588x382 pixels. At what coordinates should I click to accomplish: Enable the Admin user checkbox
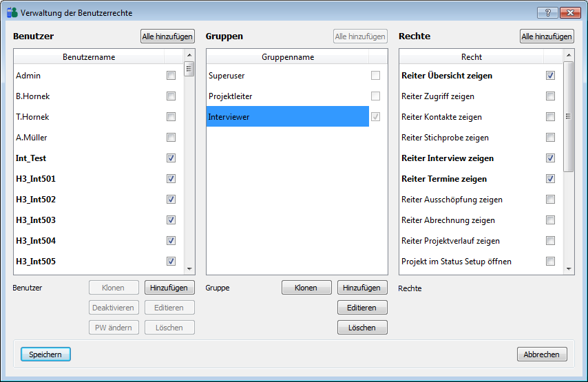(171, 76)
